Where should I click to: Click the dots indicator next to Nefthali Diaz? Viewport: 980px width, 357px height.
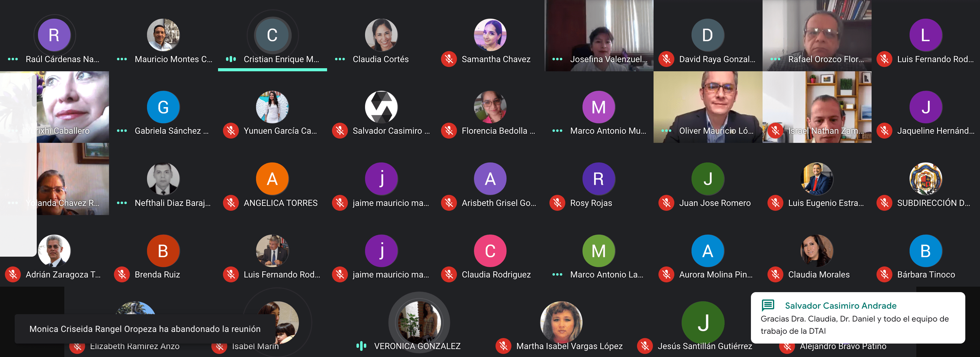(122, 203)
